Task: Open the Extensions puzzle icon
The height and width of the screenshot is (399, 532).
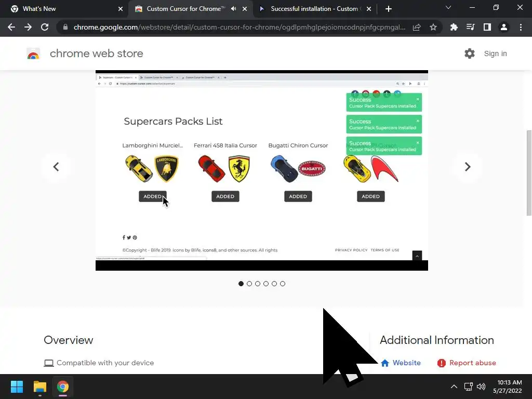Action: (x=454, y=27)
